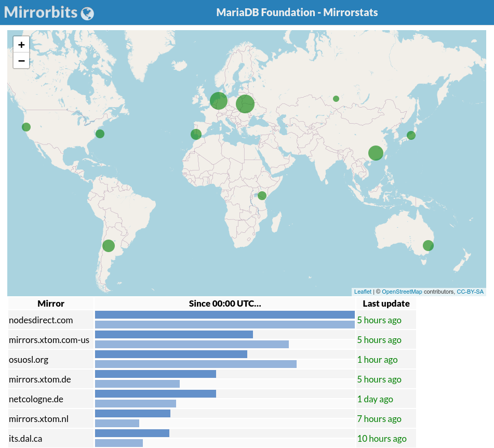This screenshot has width=494, height=448.
Task: Select the mirror marker in Argentina
Action: [109, 246]
